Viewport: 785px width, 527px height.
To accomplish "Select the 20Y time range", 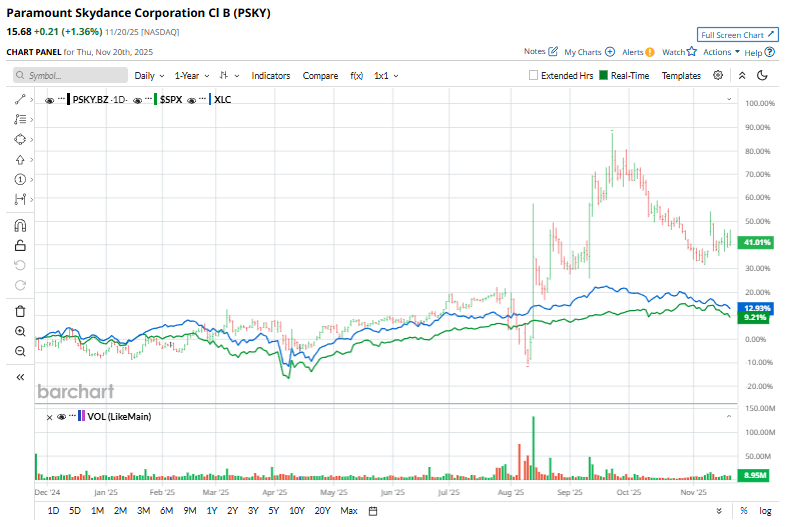I will point(322,510).
